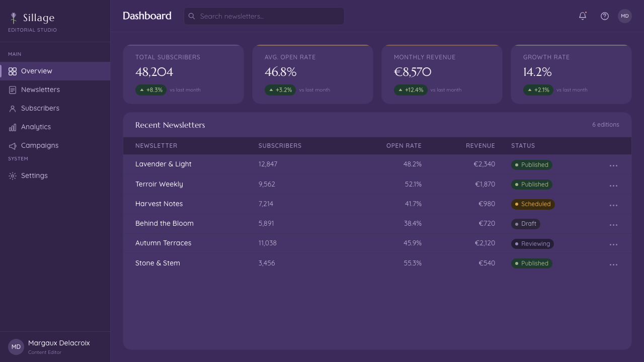Open MD user avatar in top bar
This screenshot has height=362, width=644.
(x=625, y=16)
